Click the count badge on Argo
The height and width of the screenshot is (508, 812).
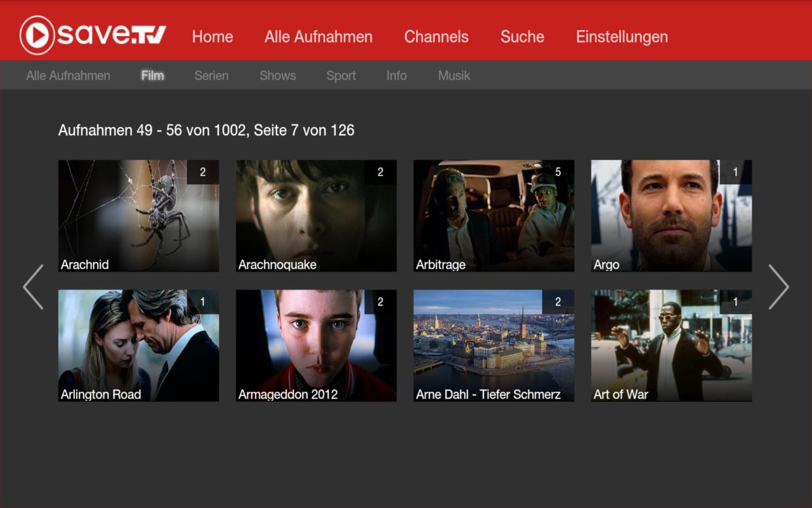[x=736, y=172]
